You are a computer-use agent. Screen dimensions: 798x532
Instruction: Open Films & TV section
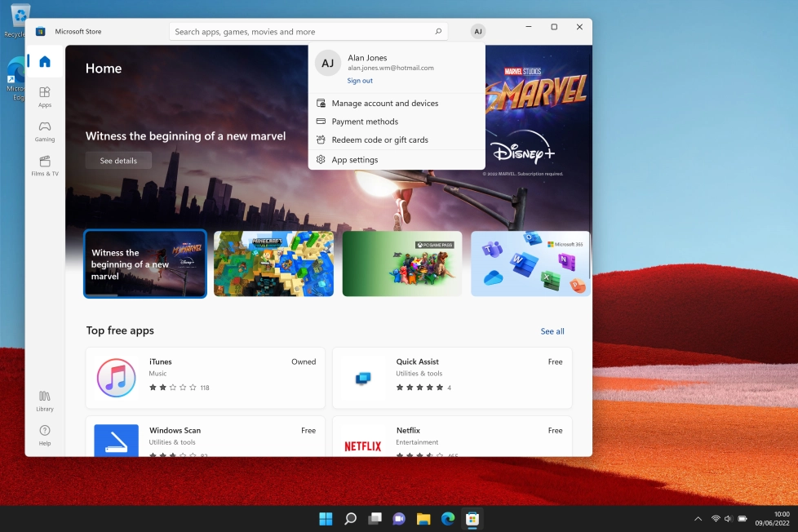coord(45,166)
